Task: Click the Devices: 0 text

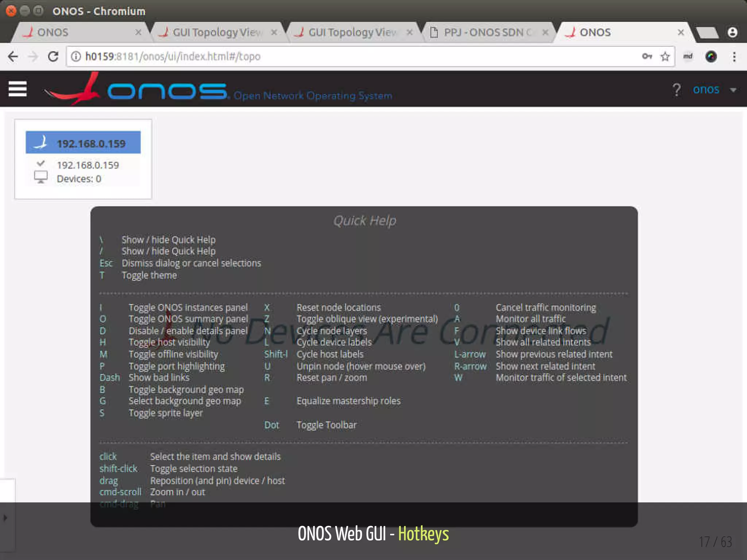Action: coord(79,179)
